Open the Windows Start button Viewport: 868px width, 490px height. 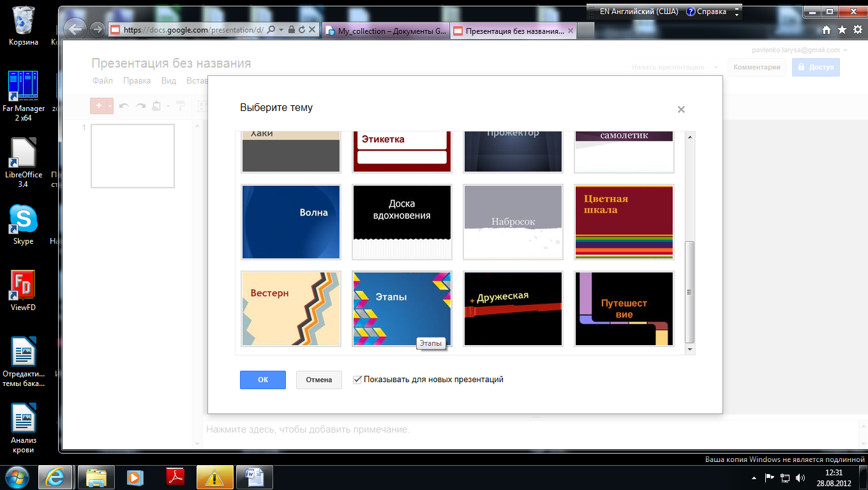coord(17,477)
